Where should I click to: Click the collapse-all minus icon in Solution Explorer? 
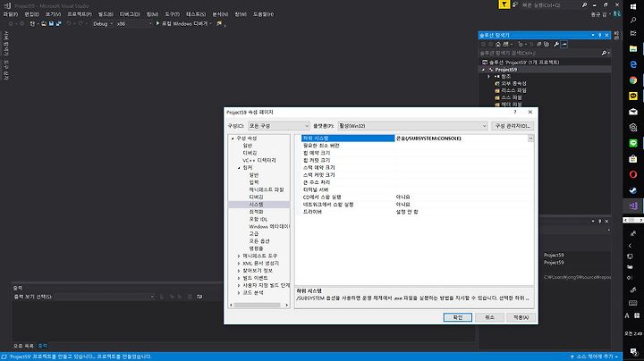(x=563, y=45)
